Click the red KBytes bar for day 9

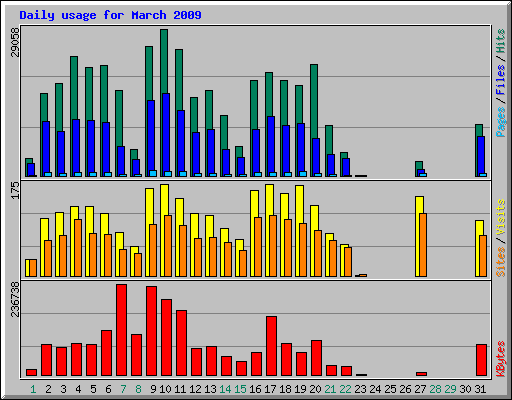pos(151,331)
